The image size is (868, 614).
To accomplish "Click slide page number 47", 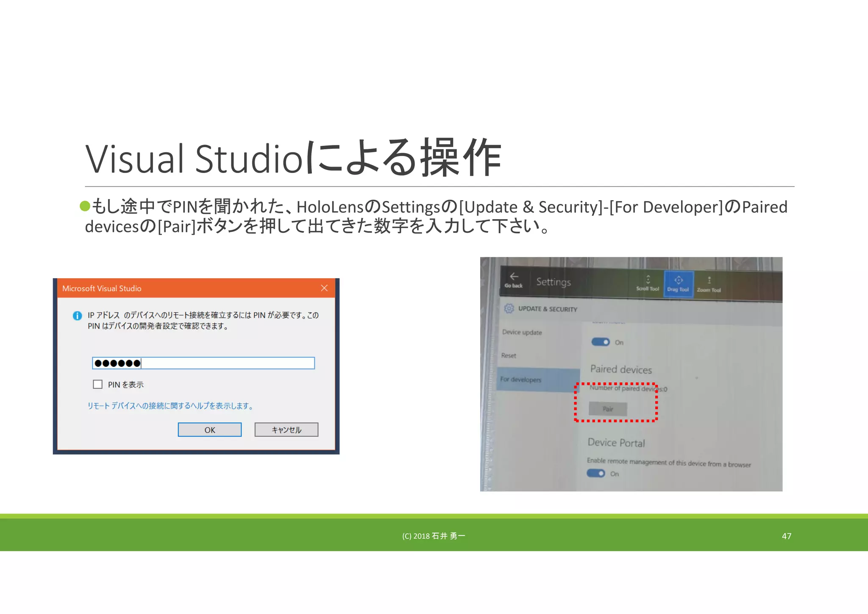I will (787, 536).
